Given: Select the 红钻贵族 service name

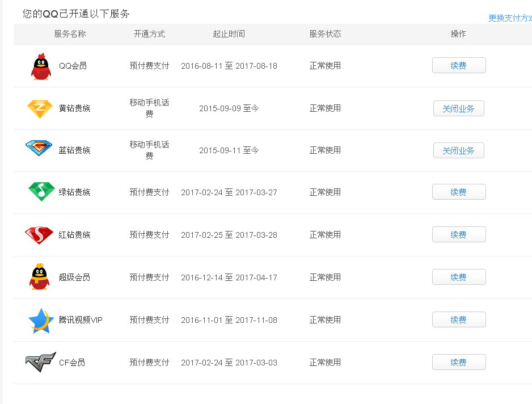Looking at the screenshot, I should [75, 234].
